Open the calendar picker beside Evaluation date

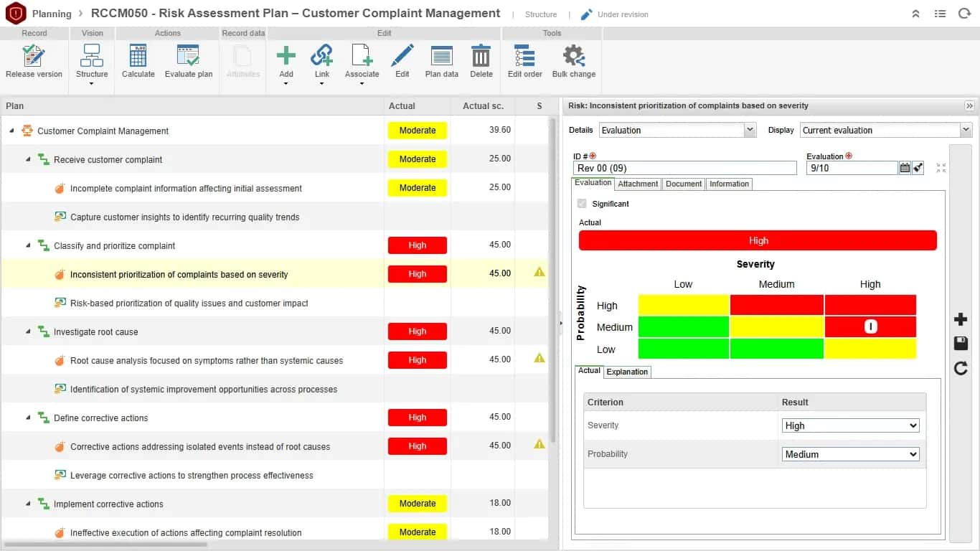point(905,168)
